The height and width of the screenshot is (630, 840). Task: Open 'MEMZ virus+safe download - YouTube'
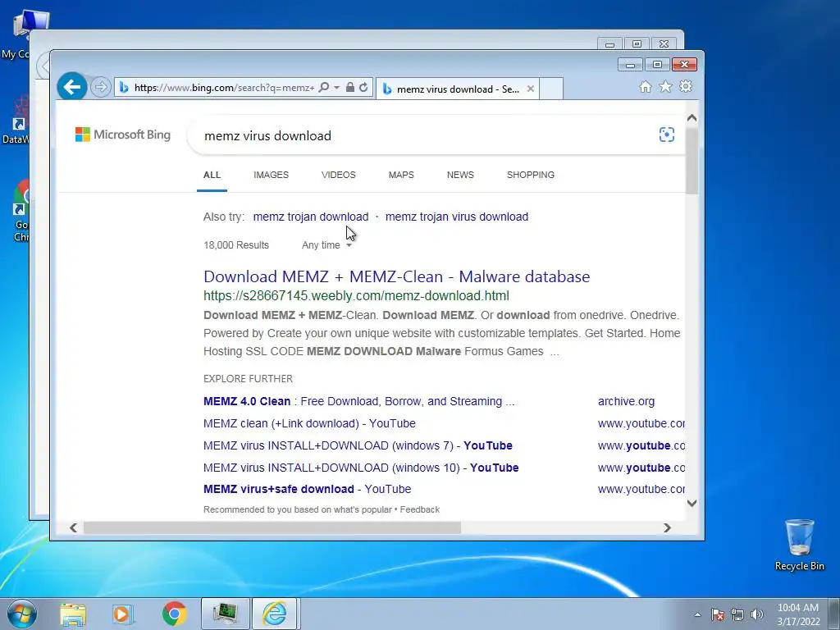308,489
